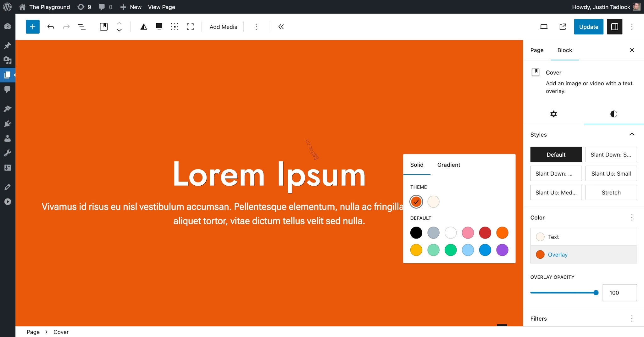
Task: Select the block Styles half-circle tab
Action: tap(613, 114)
